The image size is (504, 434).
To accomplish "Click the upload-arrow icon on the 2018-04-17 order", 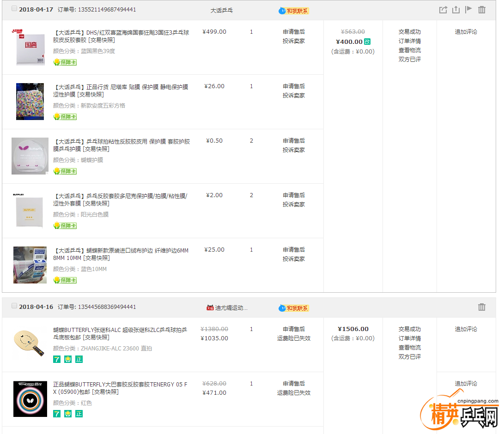I will point(456,10).
